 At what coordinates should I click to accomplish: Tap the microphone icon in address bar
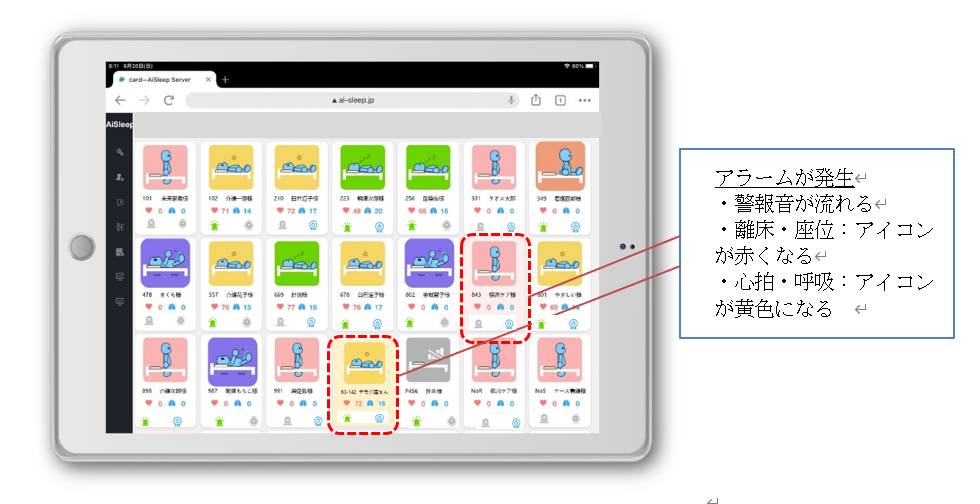click(511, 100)
